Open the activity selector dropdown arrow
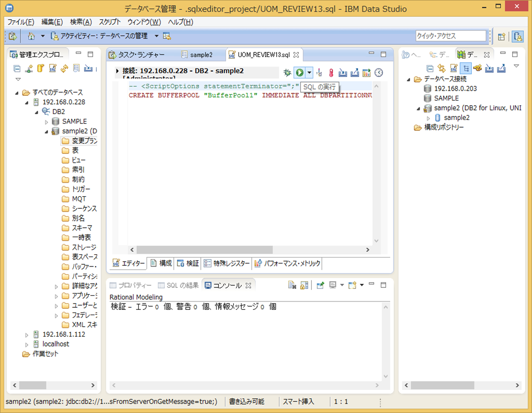Screen dimensions: 532x413 [156, 36]
